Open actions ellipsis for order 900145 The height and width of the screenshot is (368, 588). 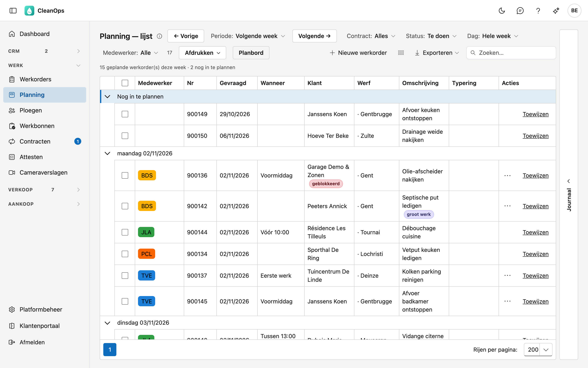click(x=507, y=301)
